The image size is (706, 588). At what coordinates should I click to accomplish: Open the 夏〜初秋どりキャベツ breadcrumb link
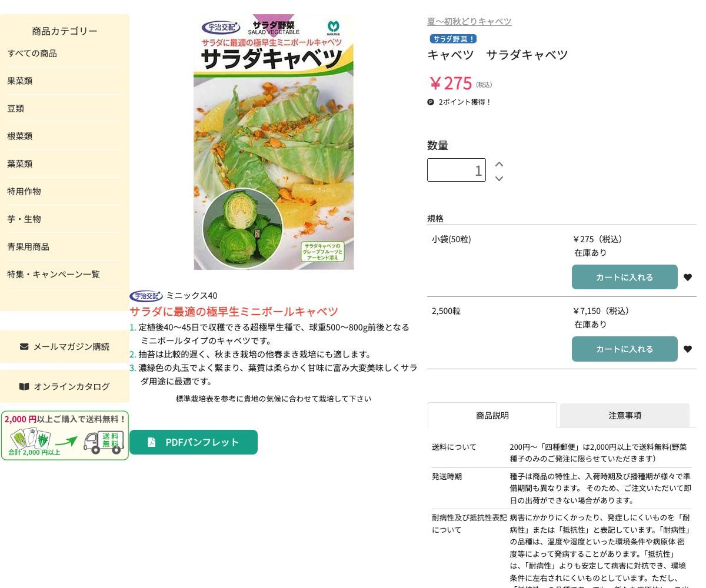click(x=469, y=21)
